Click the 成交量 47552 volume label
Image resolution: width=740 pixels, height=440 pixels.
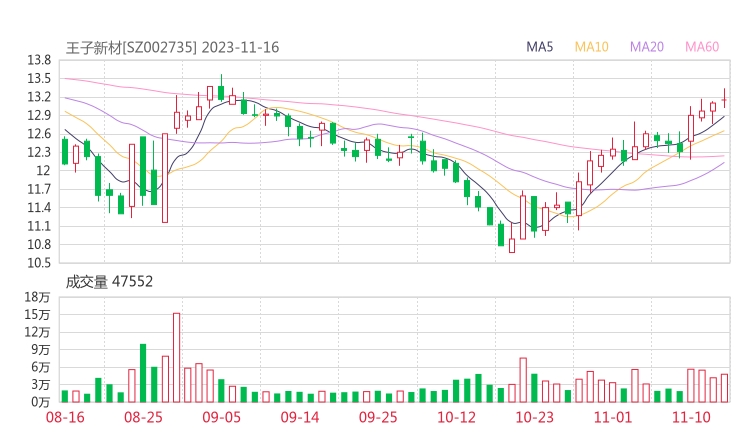(x=109, y=282)
